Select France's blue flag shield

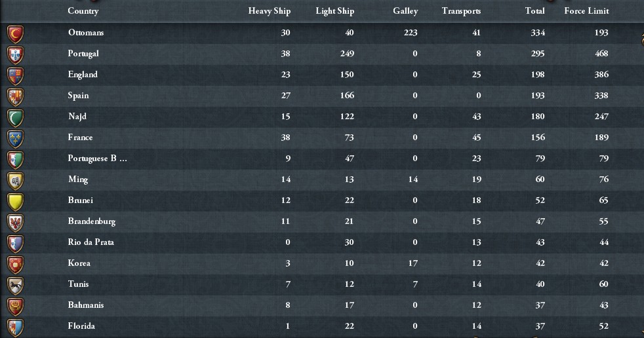[x=15, y=138]
